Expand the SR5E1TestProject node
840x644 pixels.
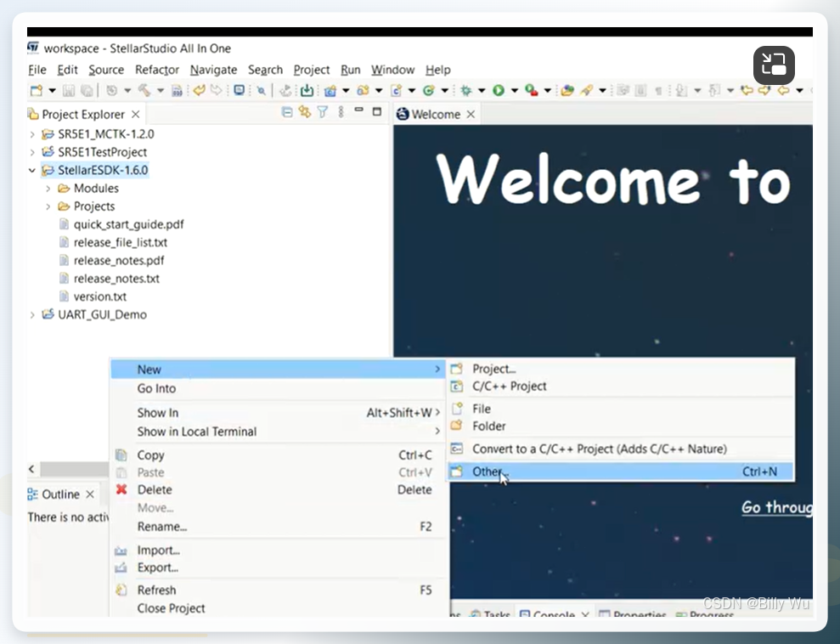(x=32, y=152)
